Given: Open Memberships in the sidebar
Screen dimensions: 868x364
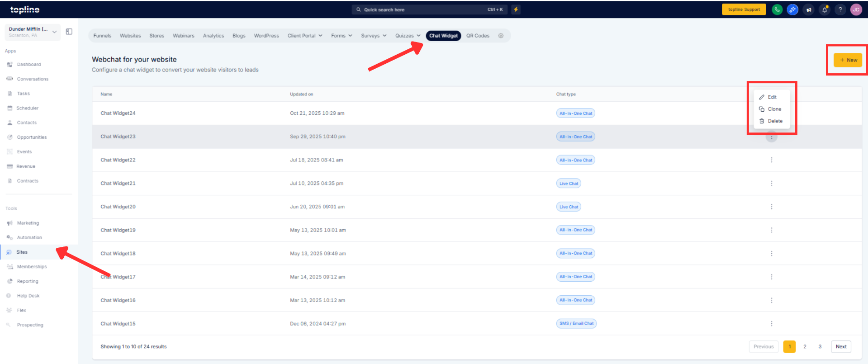Looking at the screenshot, I should click(32, 267).
